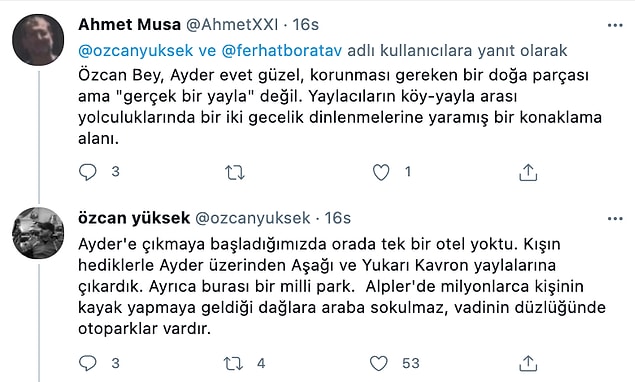This screenshot has width=635, height=382.
Task: Like Ahmet Musa's tweet
Action: click(381, 173)
